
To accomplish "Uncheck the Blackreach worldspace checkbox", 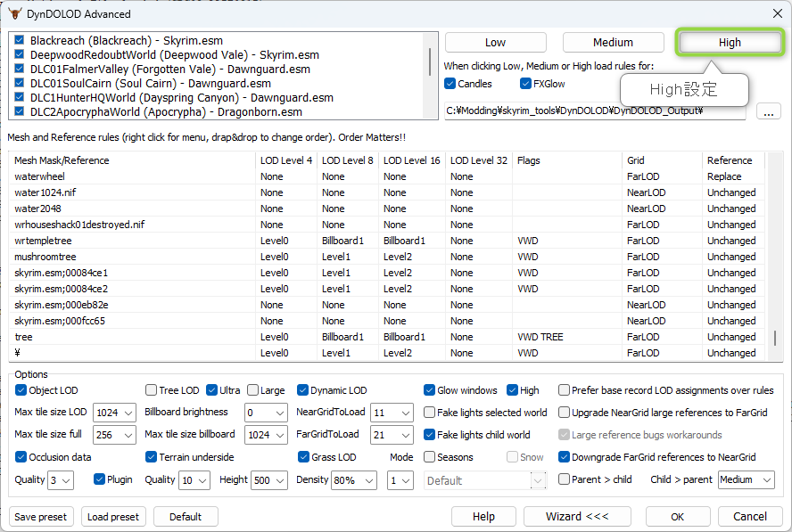I will coord(20,40).
